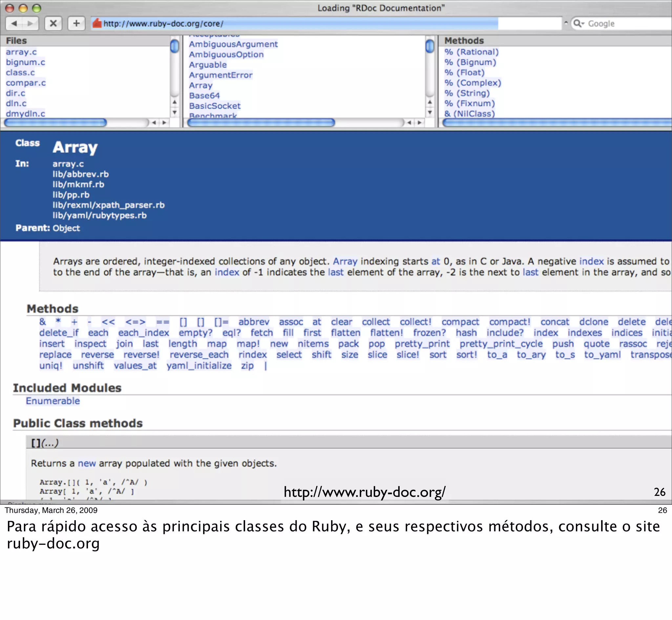Stop loading with the X button

click(53, 24)
